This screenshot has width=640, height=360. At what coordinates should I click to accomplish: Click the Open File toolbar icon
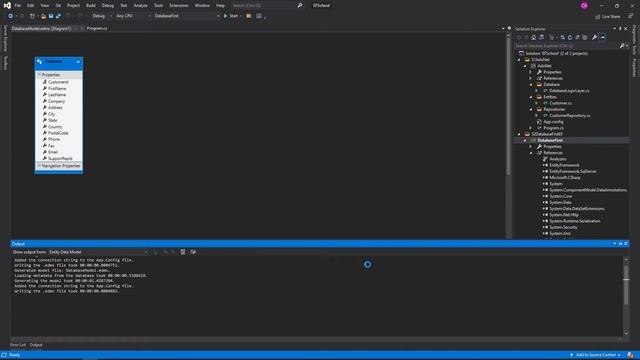(x=43, y=16)
